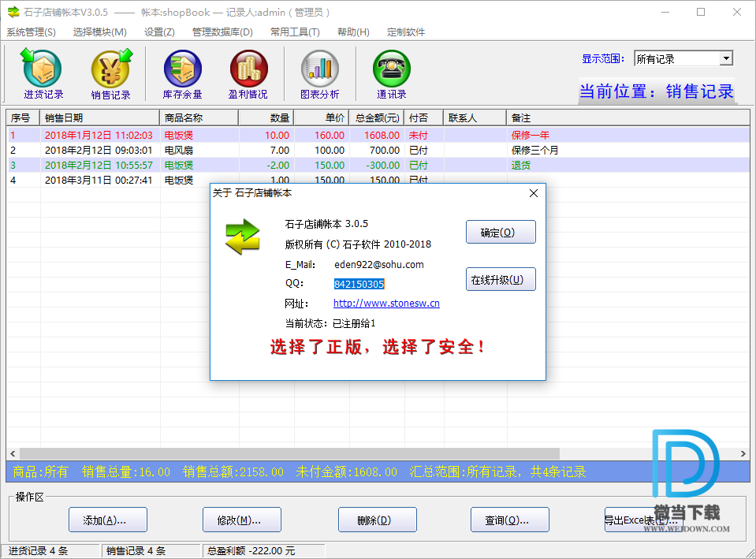Click the 导出Excel表(E)... export button
Screen dimensions: 756x559
tap(643, 520)
